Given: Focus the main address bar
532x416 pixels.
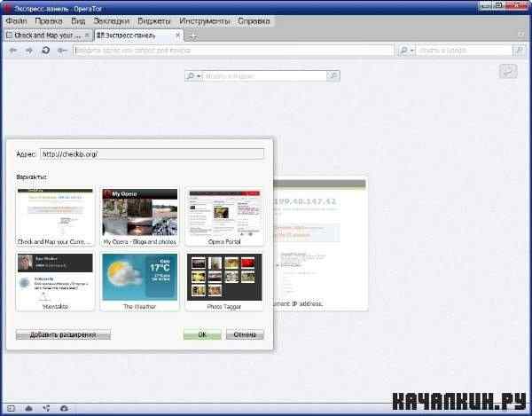Looking at the screenshot, I should pos(233,51).
